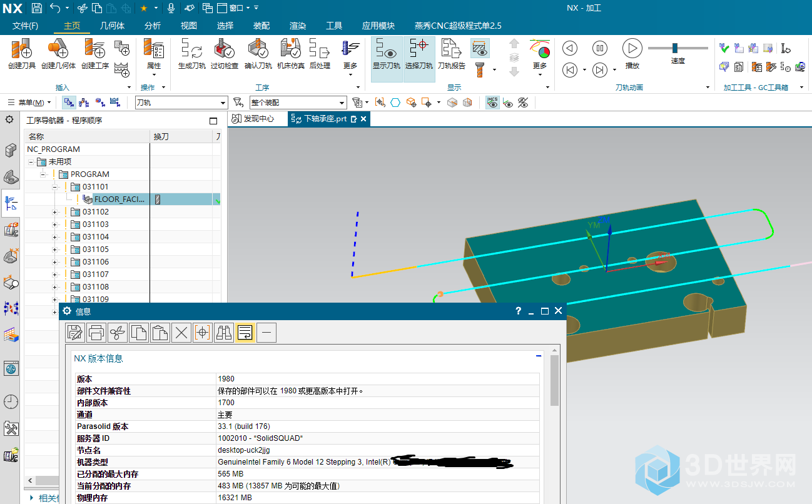This screenshot has height=504, width=812.
Task: Click the Geometry View icon
Action: tap(99, 103)
